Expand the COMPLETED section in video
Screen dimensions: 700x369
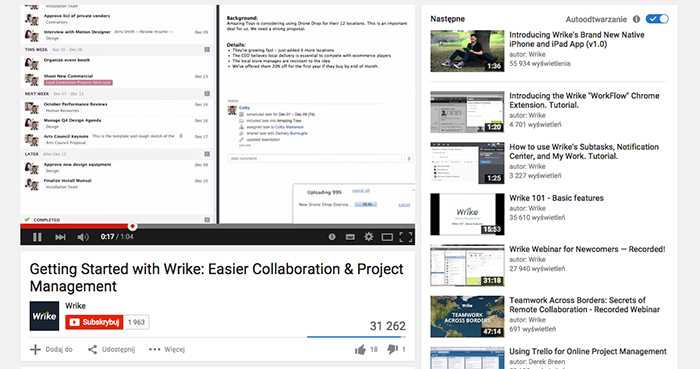point(207,220)
